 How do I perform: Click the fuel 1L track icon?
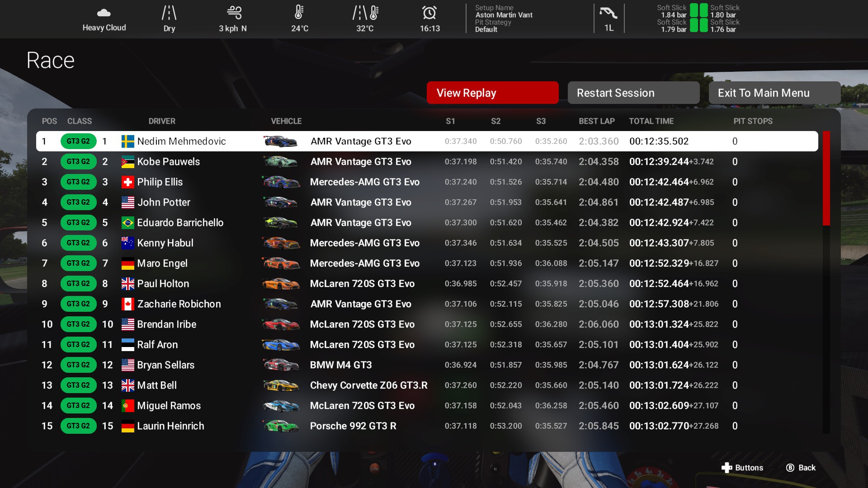click(609, 13)
